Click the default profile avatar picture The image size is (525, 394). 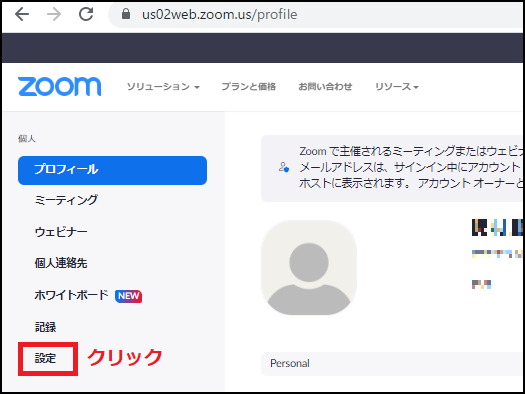(309, 267)
